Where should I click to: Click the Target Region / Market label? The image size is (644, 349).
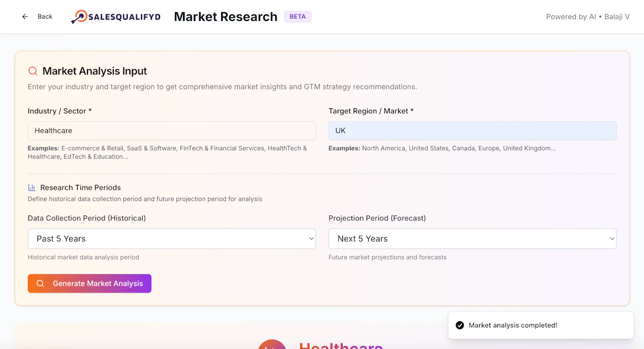point(371,111)
